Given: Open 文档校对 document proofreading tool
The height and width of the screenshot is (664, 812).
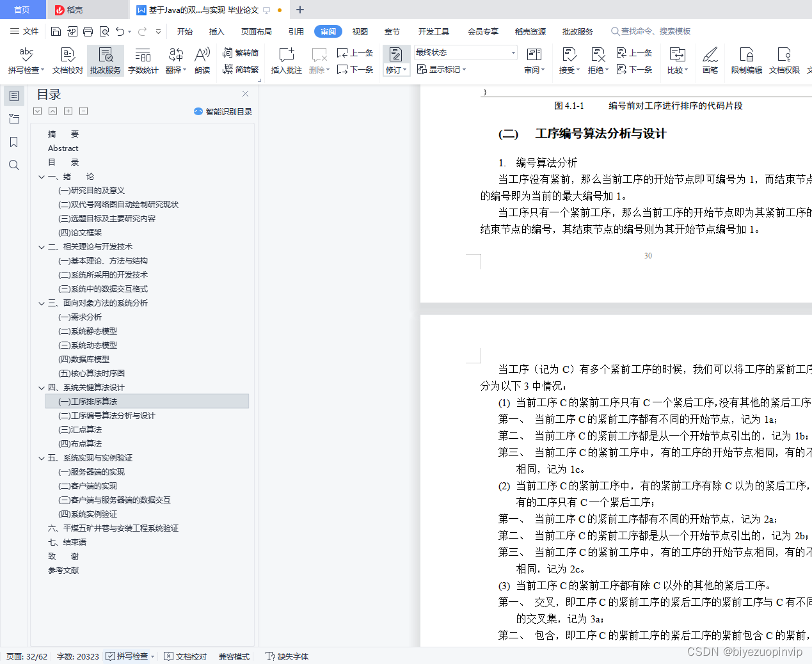Looking at the screenshot, I should pyautogui.click(x=68, y=61).
